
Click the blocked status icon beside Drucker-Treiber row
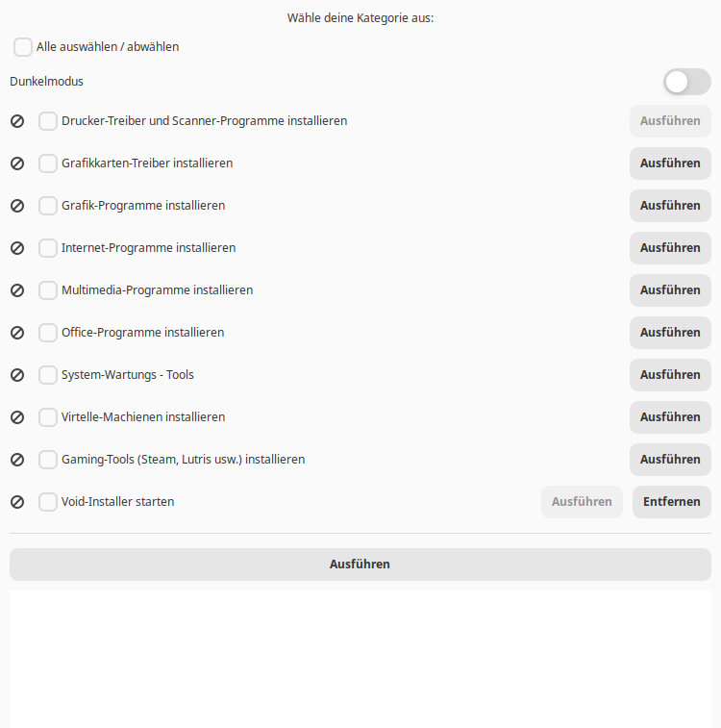coord(17,121)
